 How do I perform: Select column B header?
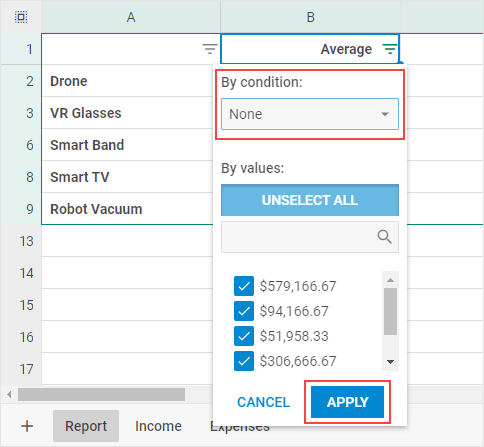[310, 17]
